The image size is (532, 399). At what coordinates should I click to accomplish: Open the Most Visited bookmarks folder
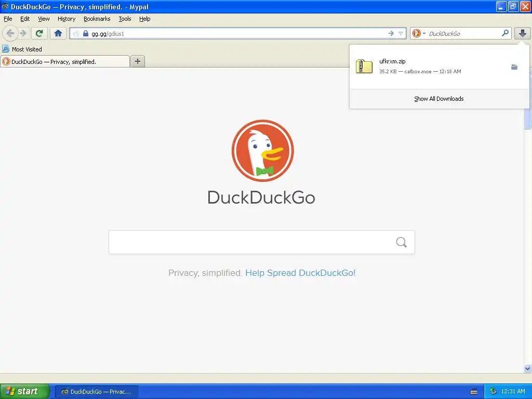click(22, 49)
